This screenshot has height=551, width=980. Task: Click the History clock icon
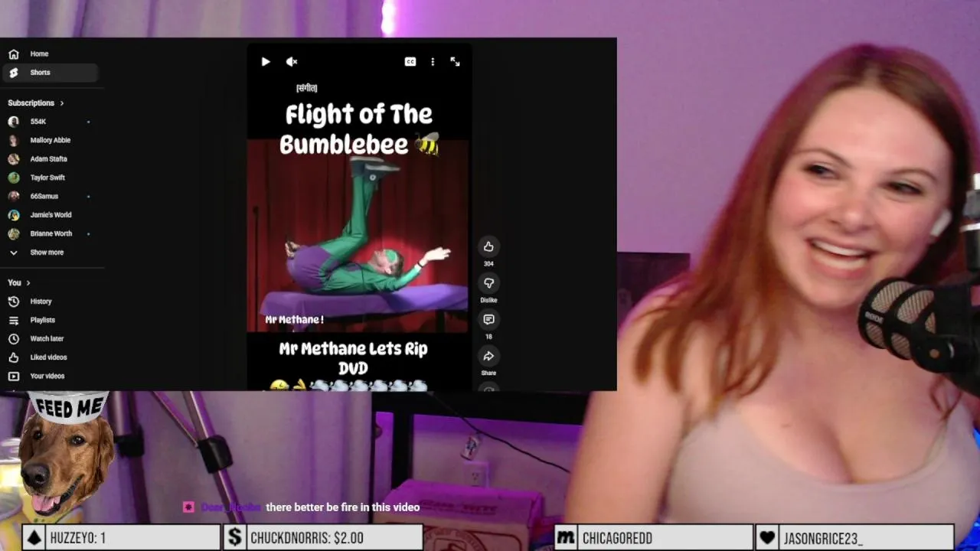(x=14, y=302)
